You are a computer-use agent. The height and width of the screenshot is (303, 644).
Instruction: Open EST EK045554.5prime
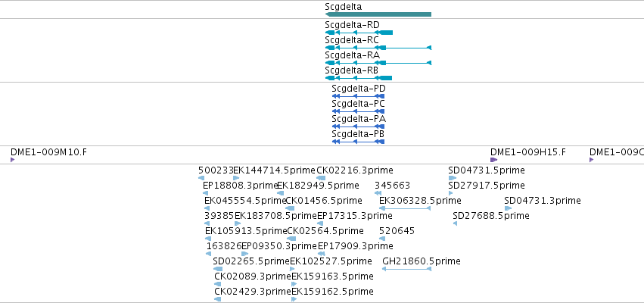pyautogui.click(x=207, y=208)
